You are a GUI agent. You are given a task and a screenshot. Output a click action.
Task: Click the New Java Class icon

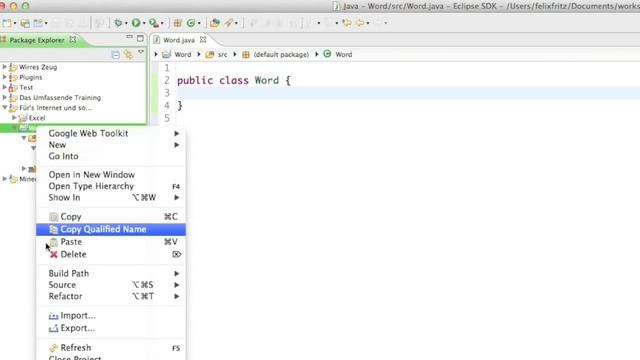click(191, 23)
